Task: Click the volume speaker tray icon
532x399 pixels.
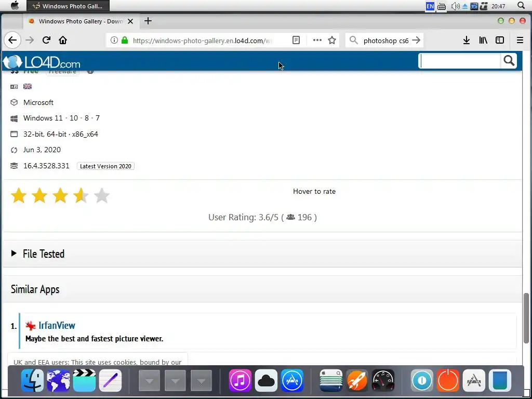Action: click(455, 6)
